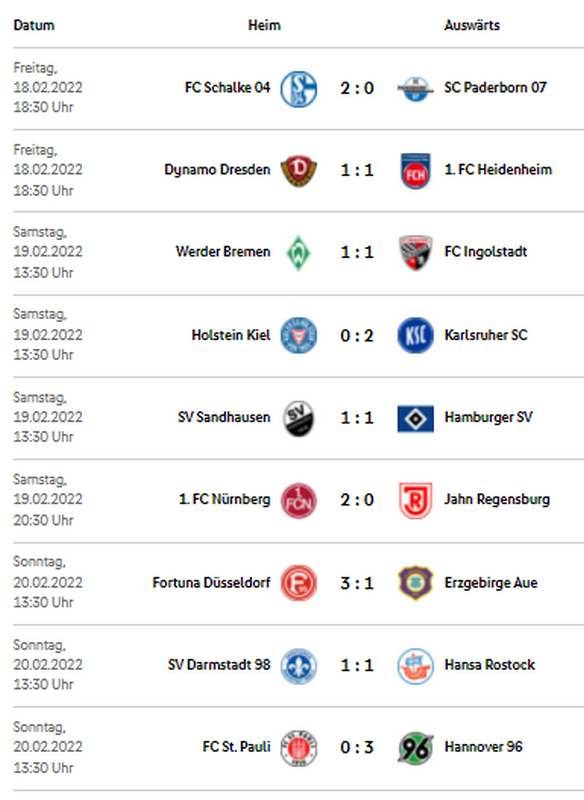Click the Werder Bremen diamond logo
584x800 pixels.
[x=298, y=253]
